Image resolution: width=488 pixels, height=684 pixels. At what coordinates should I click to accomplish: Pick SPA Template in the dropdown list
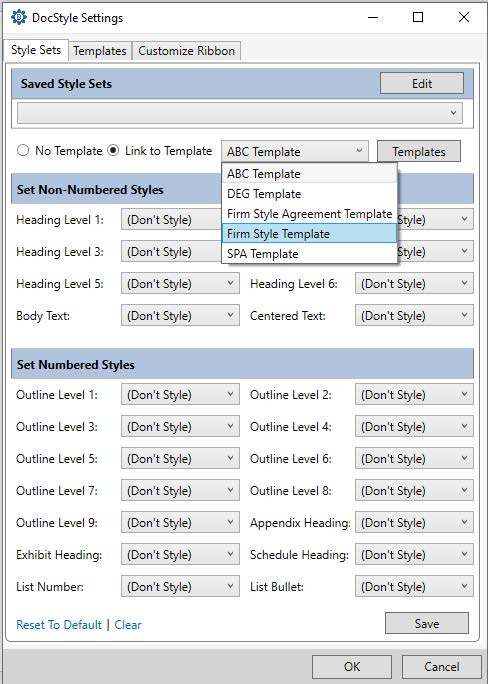point(310,254)
